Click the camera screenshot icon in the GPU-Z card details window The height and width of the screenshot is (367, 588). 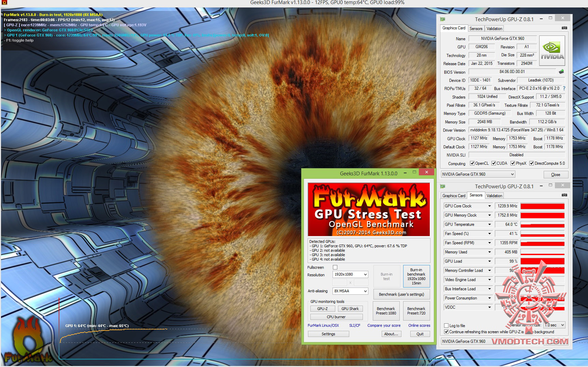coord(564,28)
